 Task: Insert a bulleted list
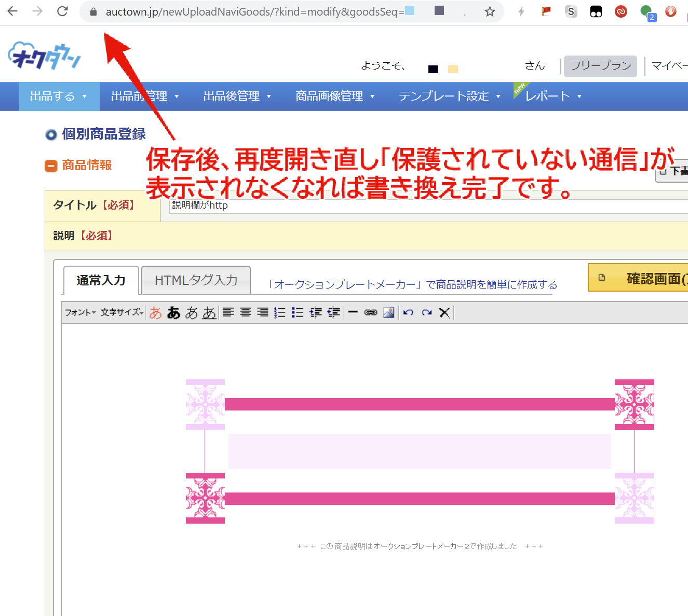click(298, 312)
